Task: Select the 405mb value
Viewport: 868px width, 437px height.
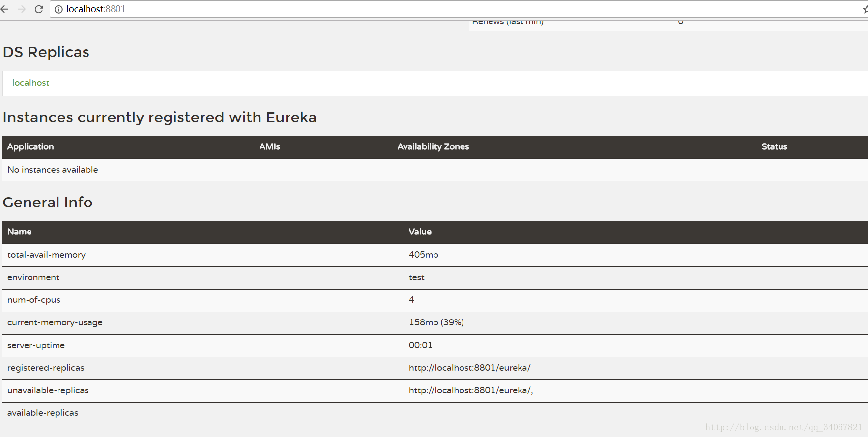Action: [x=424, y=255]
